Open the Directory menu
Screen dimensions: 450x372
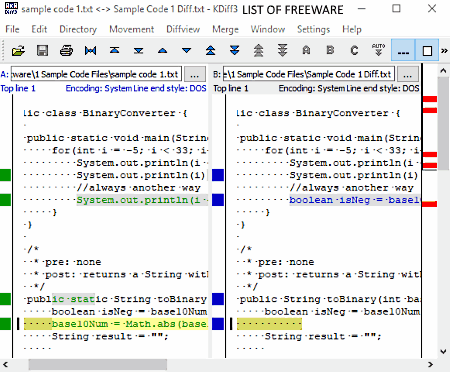coord(78,29)
